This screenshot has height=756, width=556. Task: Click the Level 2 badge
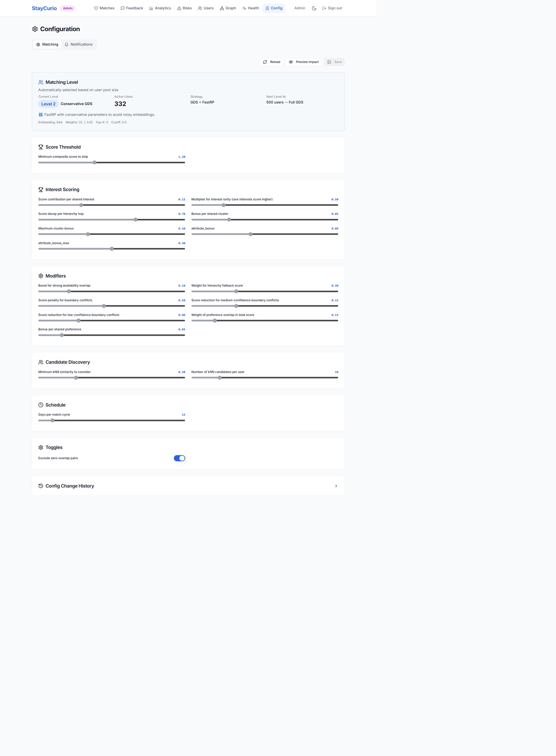(x=48, y=104)
